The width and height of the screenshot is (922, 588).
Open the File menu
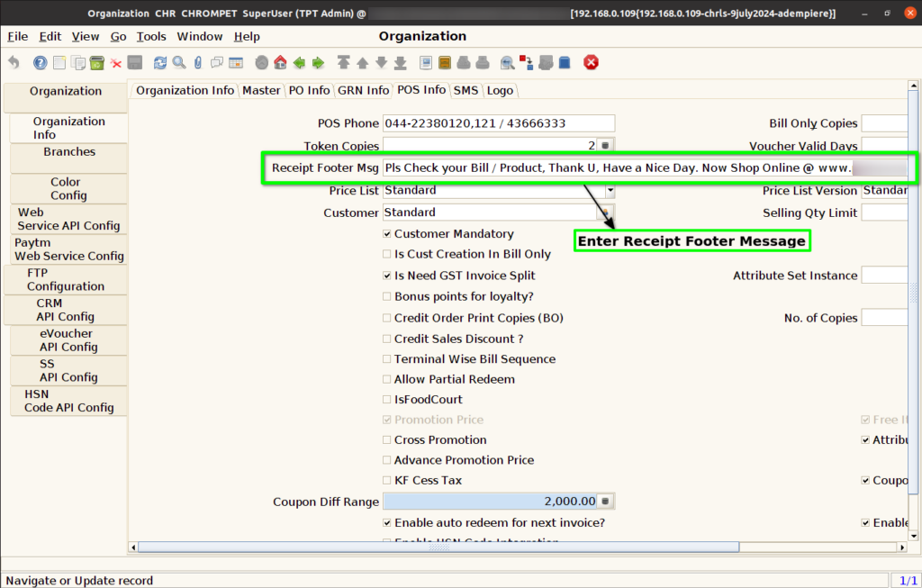[18, 36]
